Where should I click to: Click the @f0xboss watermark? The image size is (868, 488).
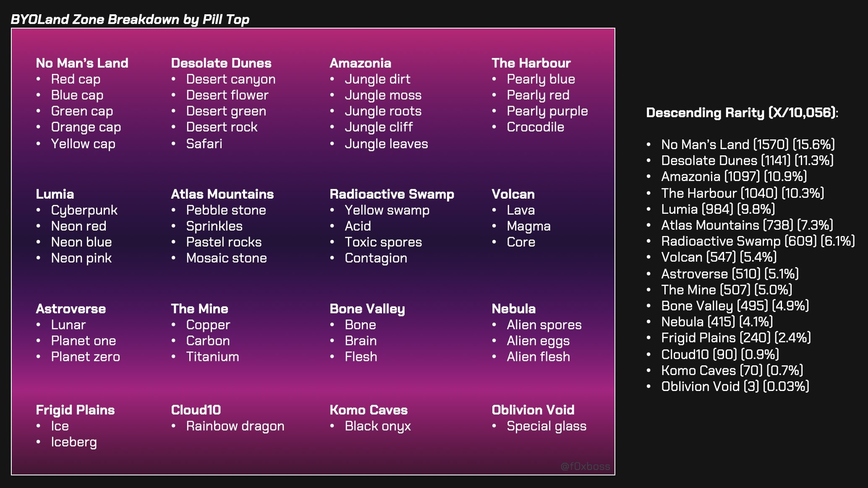click(x=585, y=466)
